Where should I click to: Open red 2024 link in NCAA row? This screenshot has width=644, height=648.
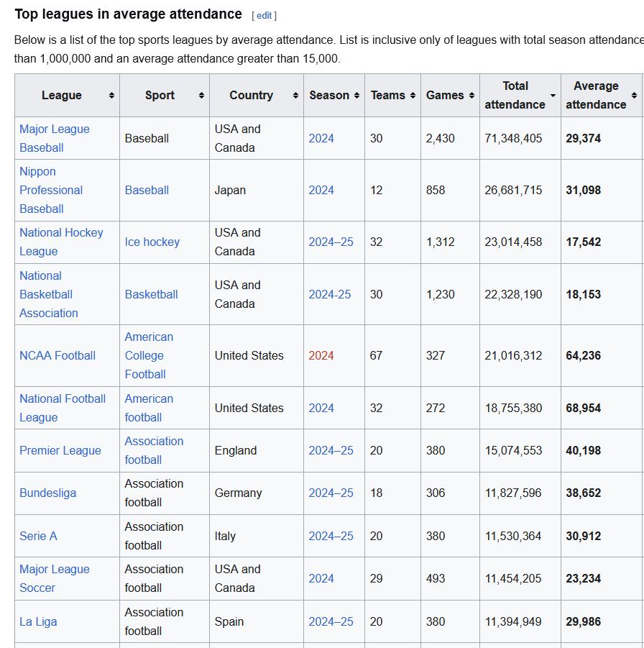(x=321, y=355)
